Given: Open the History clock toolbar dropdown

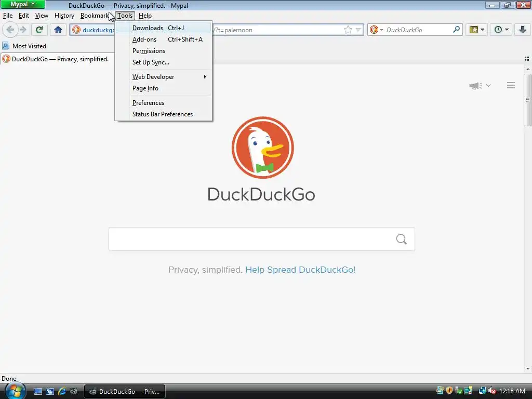Looking at the screenshot, I should 501,30.
